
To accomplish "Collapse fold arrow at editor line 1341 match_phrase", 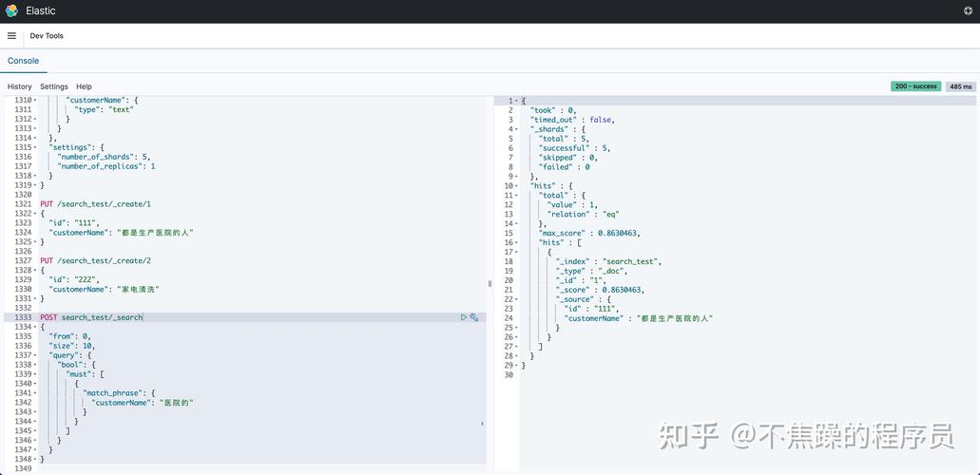I will (x=35, y=393).
